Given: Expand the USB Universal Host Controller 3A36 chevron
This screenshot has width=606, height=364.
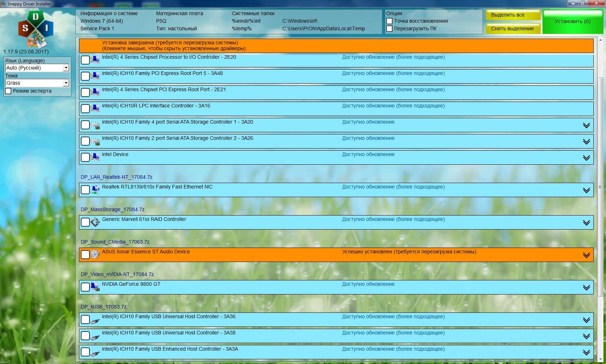Looking at the screenshot, I should 587,320.
